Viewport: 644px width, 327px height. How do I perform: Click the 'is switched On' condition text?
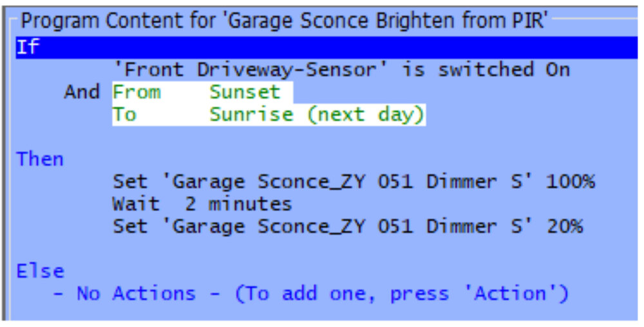486,69
